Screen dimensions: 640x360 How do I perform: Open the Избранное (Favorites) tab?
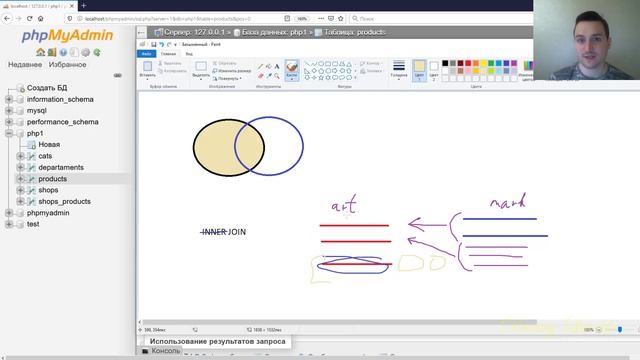(67, 64)
